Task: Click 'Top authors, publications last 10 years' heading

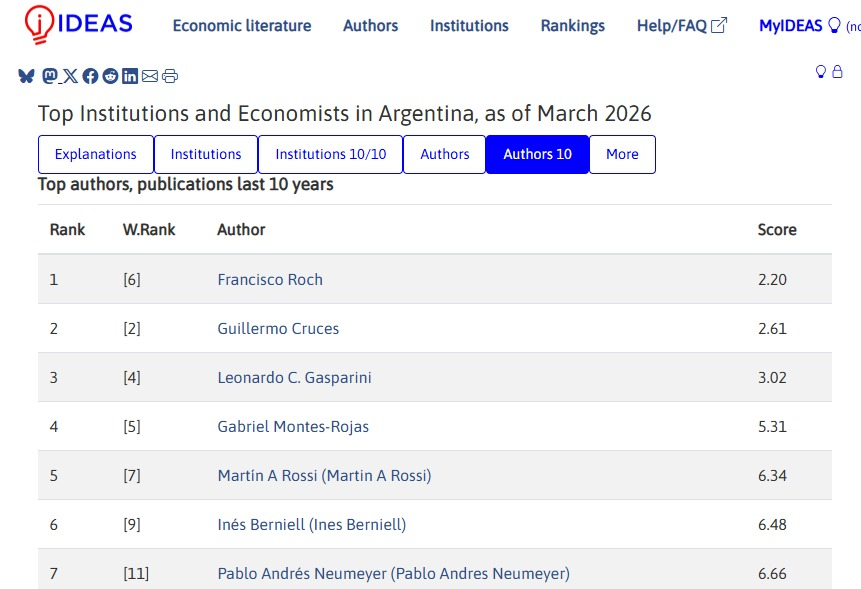Action: point(186,184)
